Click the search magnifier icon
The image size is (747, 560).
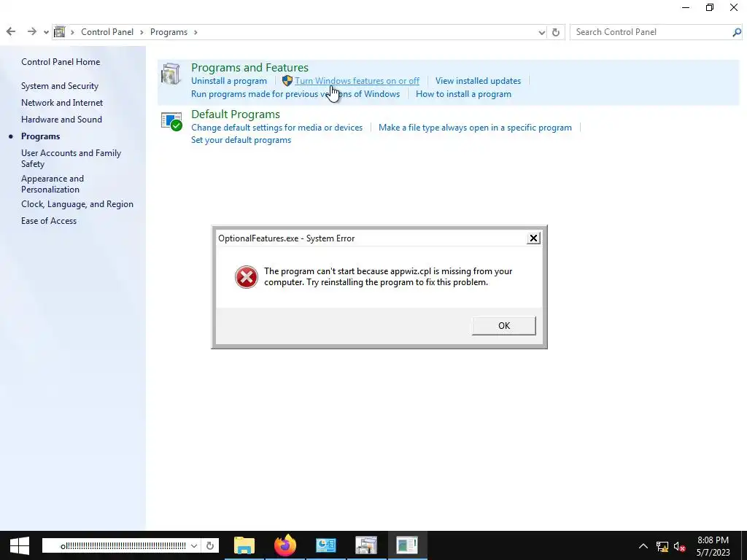[x=737, y=32]
